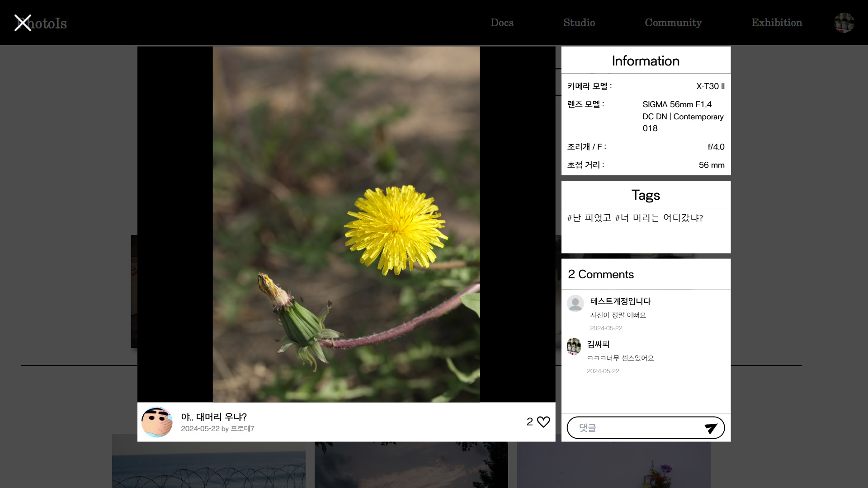This screenshot has width=868, height=488.
Task: Click the paper plane send comment icon
Action: (711, 428)
